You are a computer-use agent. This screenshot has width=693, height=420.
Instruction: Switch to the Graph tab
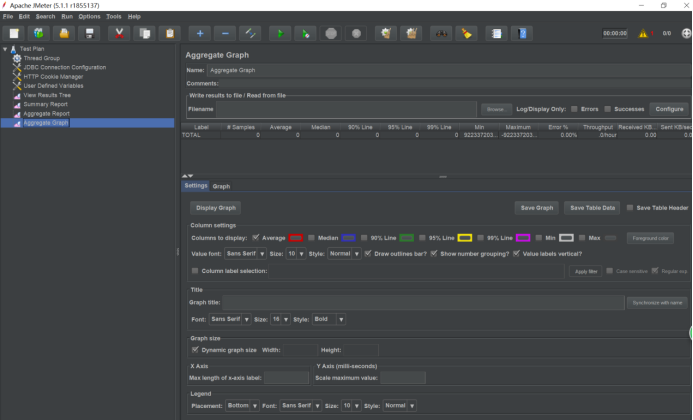221,186
